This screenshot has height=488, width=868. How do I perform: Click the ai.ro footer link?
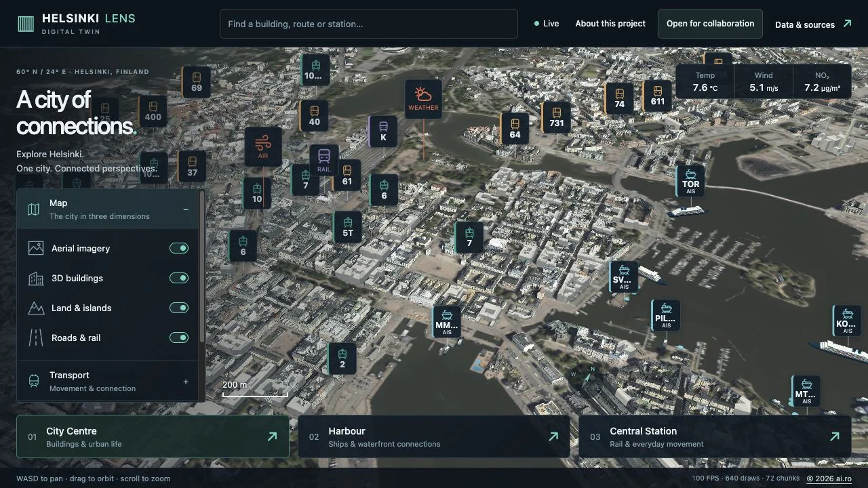829,479
